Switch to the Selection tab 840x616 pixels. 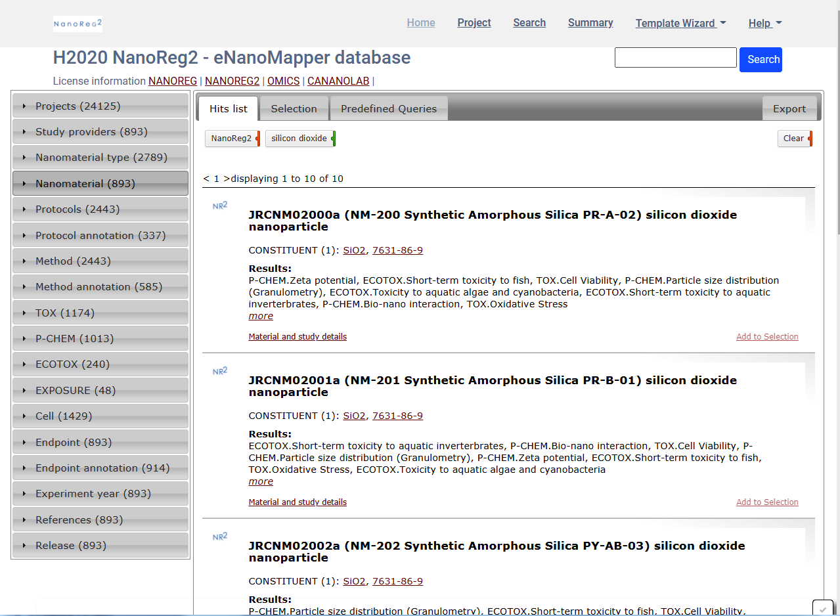tap(294, 109)
